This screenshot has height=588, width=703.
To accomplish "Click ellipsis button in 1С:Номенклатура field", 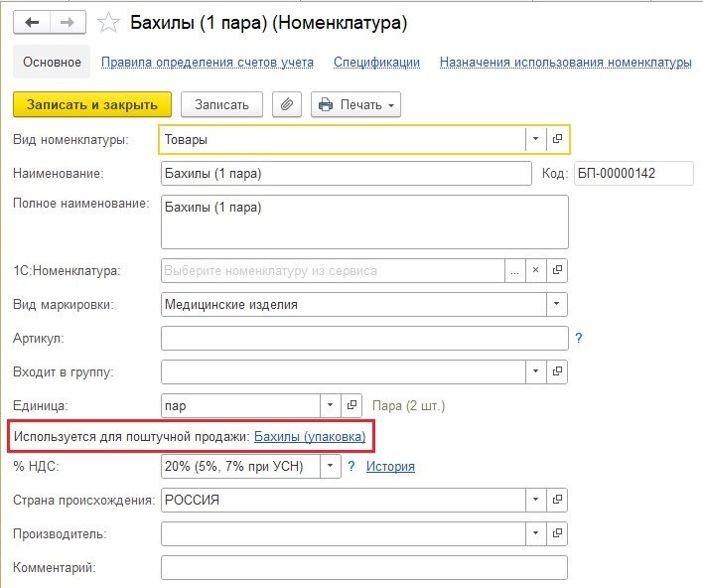I will [x=513, y=270].
